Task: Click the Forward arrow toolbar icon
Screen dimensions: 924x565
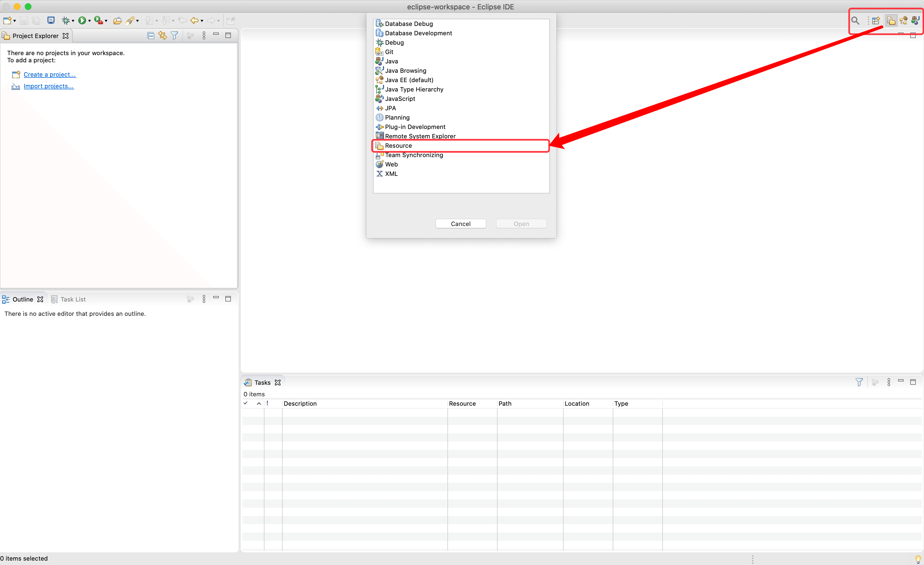Action: pyautogui.click(x=211, y=21)
